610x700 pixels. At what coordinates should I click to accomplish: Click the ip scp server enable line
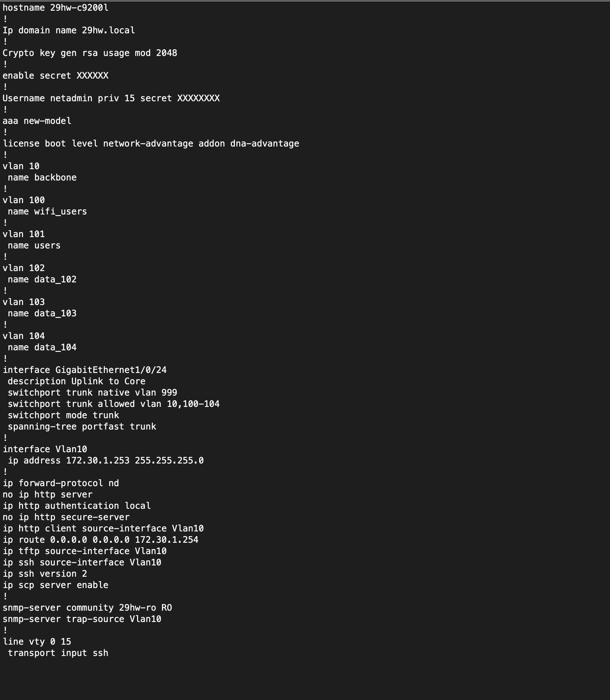point(55,585)
